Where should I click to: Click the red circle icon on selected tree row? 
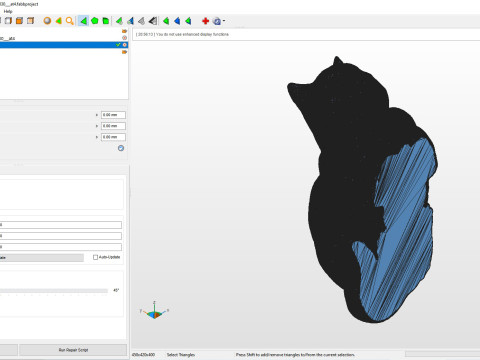[124, 45]
